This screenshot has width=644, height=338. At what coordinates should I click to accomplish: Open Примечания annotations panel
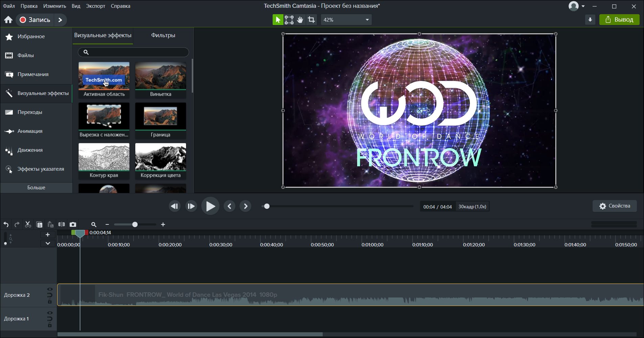(x=36, y=74)
